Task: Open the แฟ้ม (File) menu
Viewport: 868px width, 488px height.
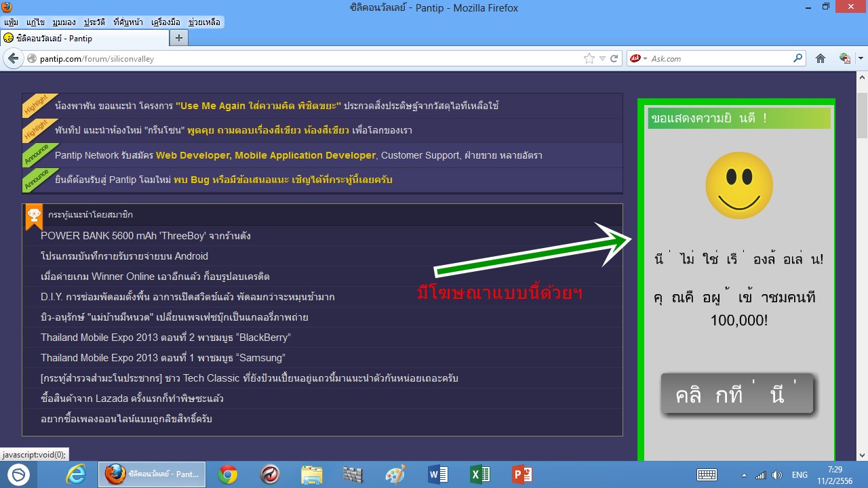Action: [x=11, y=22]
